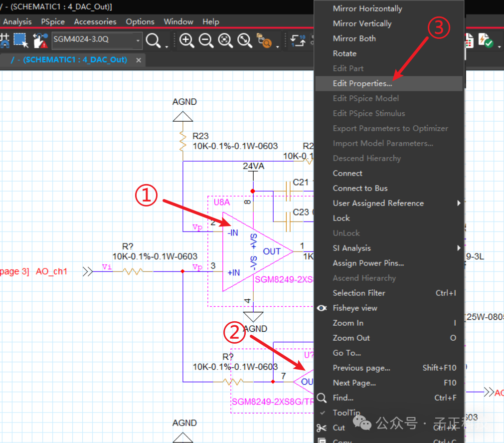Click the zoom to fit all icon
504x443 pixels.
click(x=245, y=40)
